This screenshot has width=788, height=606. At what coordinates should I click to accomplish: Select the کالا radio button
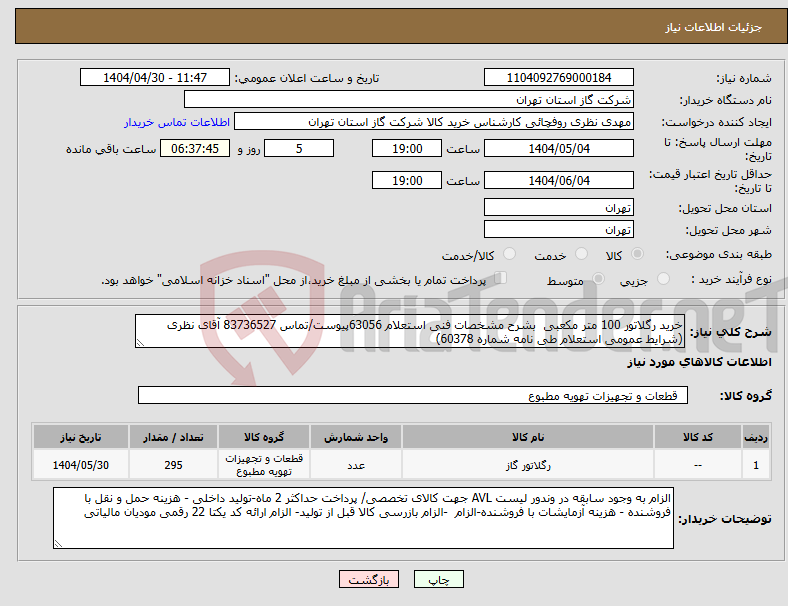click(x=637, y=254)
